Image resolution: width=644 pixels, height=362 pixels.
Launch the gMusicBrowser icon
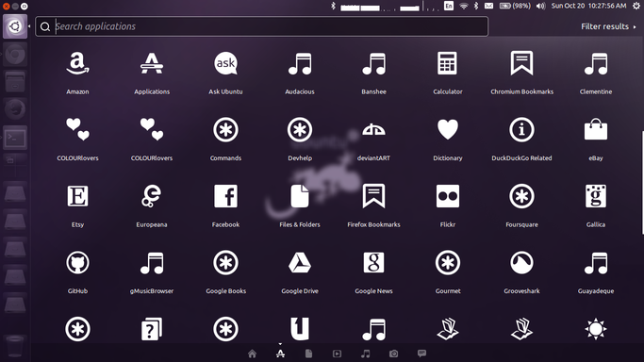click(x=152, y=263)
